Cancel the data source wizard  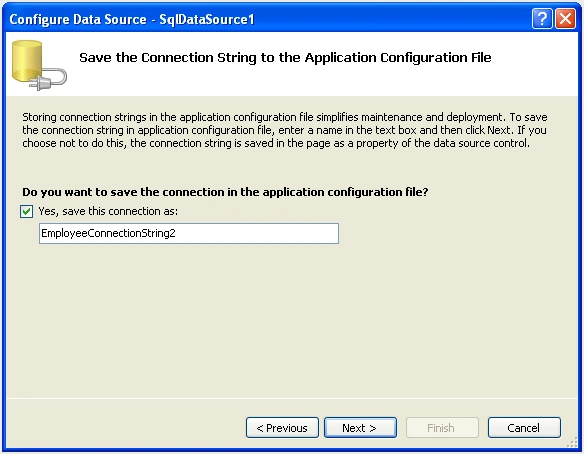(x=524, y=428)
